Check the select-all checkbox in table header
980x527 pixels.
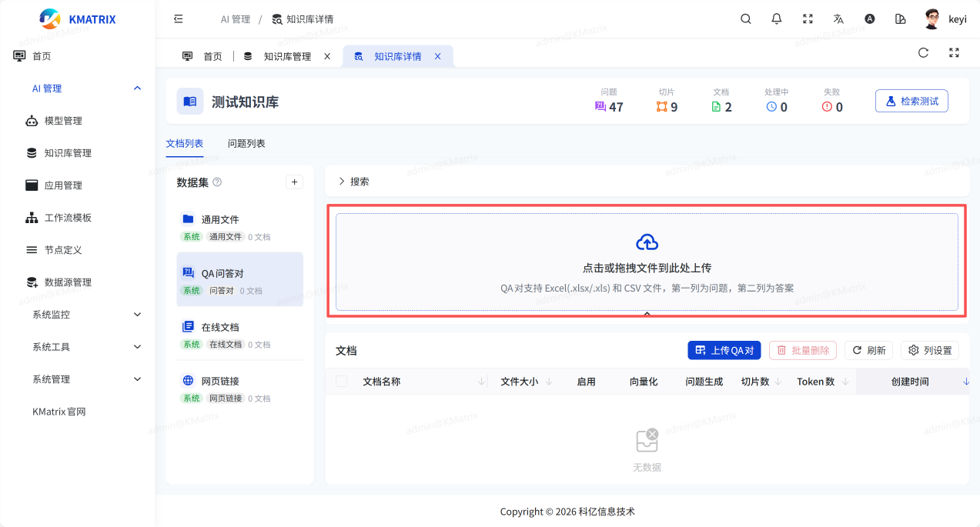[x=342, y=382]
